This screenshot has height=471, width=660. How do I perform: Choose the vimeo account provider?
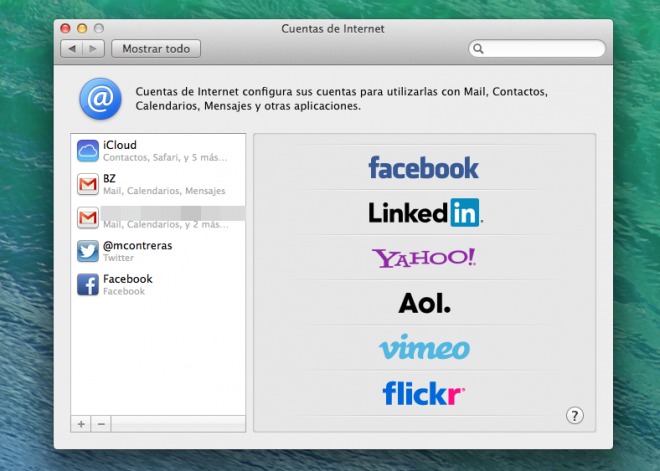coord(424,347)
